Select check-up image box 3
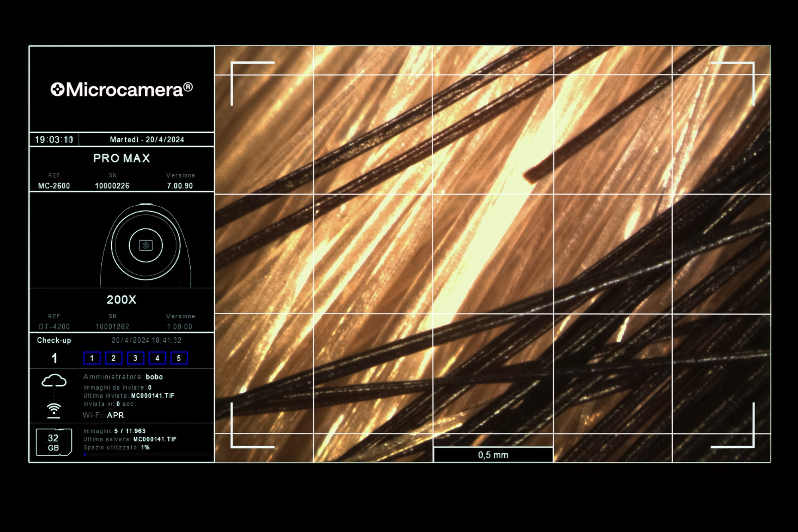This screenshot has width=798, height=532. tap(135, 358)
